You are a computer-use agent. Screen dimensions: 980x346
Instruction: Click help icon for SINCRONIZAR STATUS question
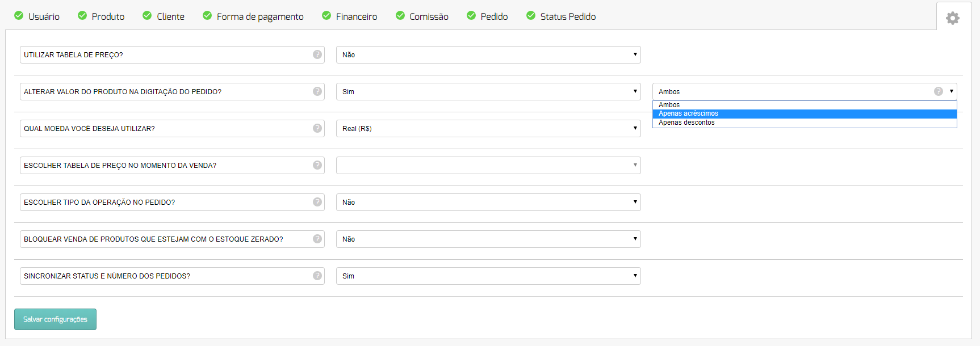(317, 276)
